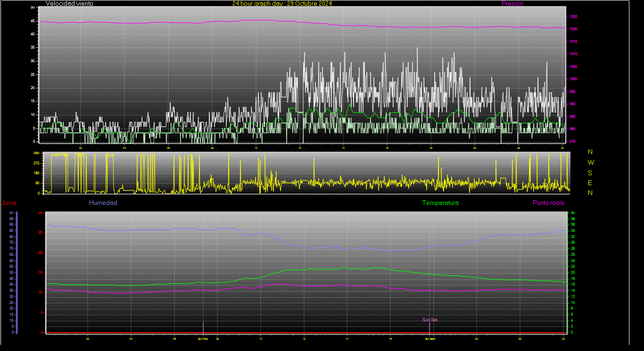Click "25" on the wind speed axis

[32, 74]
